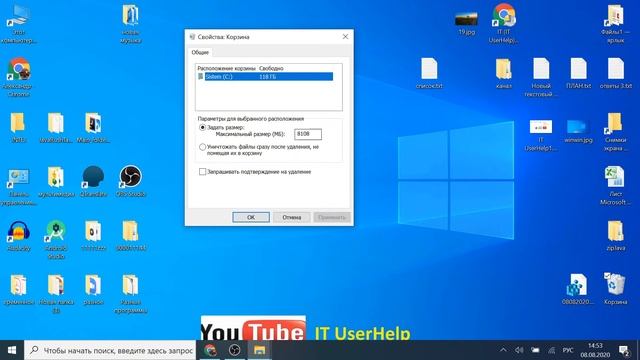Select the Этот компьютер desktop icon

19,24
